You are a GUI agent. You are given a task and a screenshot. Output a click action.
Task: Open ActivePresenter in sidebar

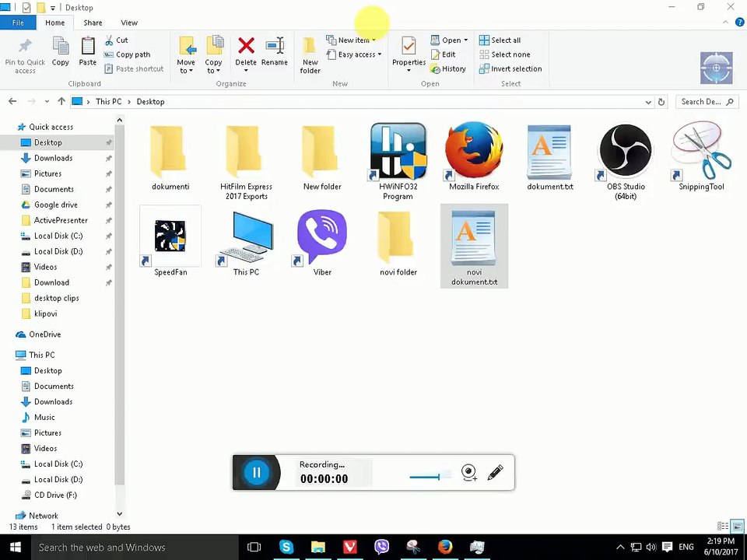point(61,220)
